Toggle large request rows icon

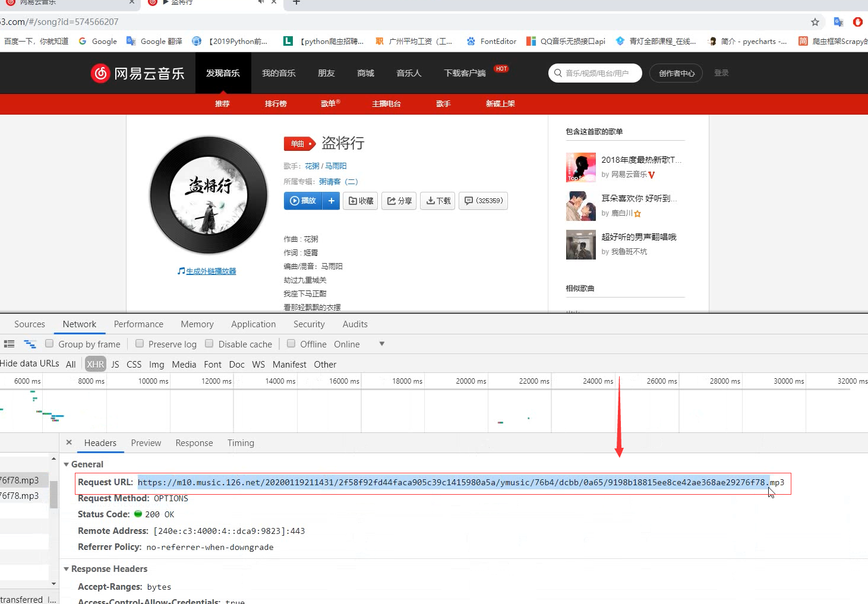(x=10, y=344)
